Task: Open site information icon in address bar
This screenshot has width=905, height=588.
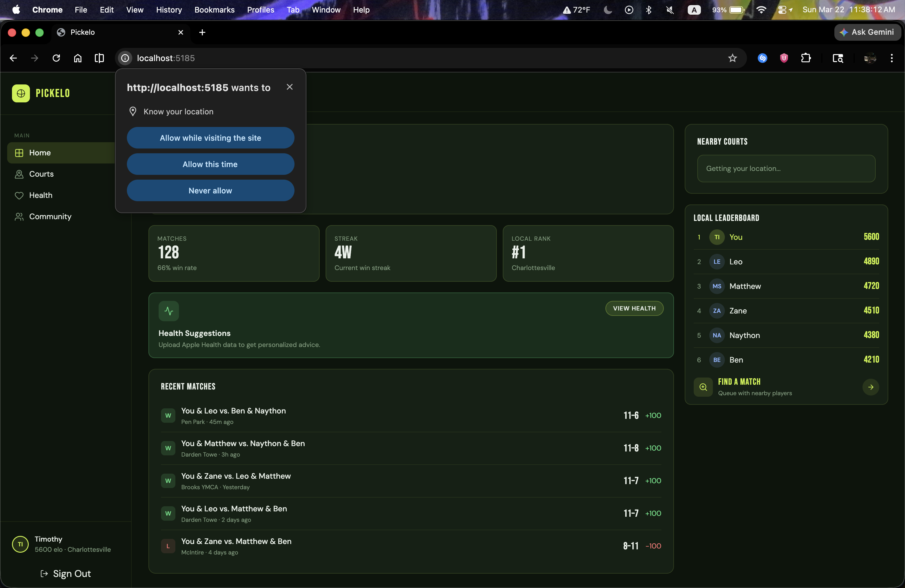Action: [125, 58]
